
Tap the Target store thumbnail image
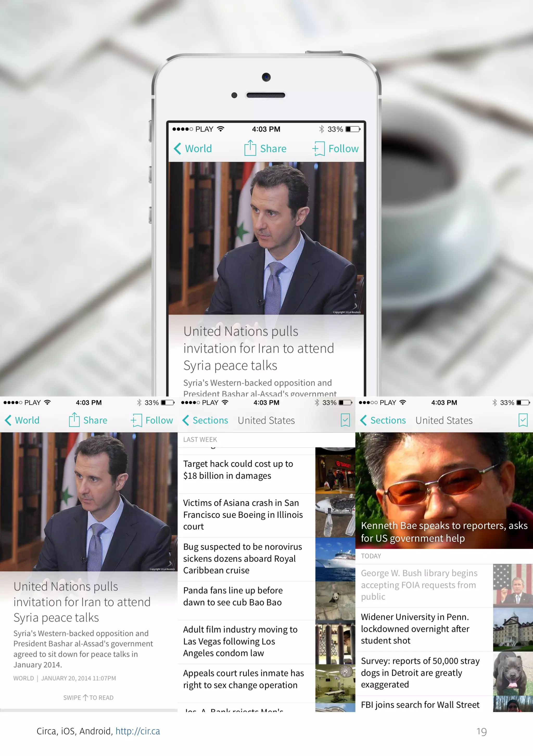[x=335, y=474]
